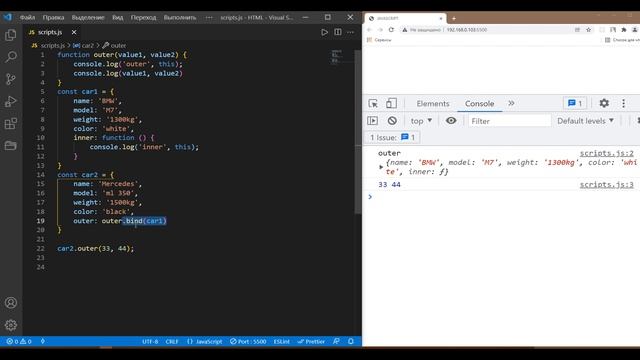
Task: Open the Файл menu
Action: [27, 18]
